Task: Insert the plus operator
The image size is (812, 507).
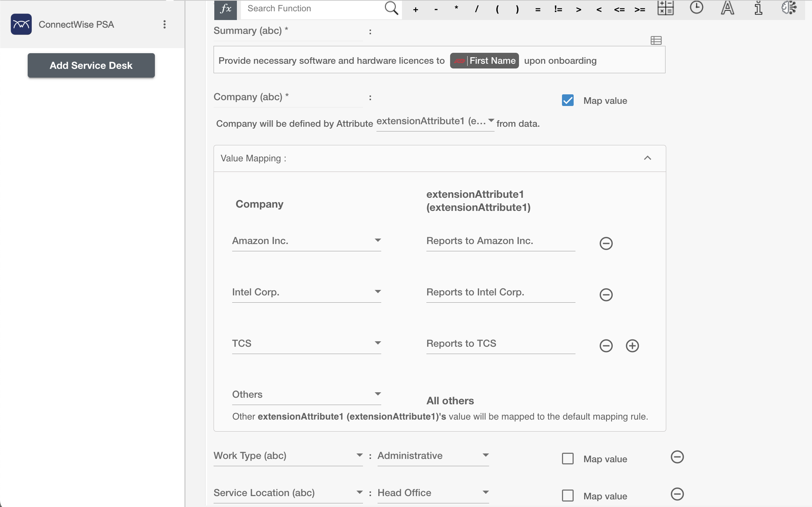Action: (x=415, y=10)
